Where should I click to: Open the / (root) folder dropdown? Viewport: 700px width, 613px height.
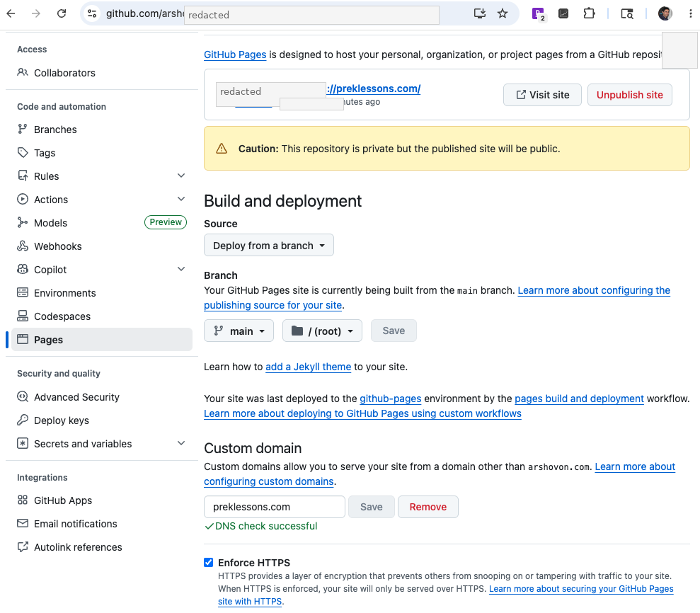(x=322, y=331)
